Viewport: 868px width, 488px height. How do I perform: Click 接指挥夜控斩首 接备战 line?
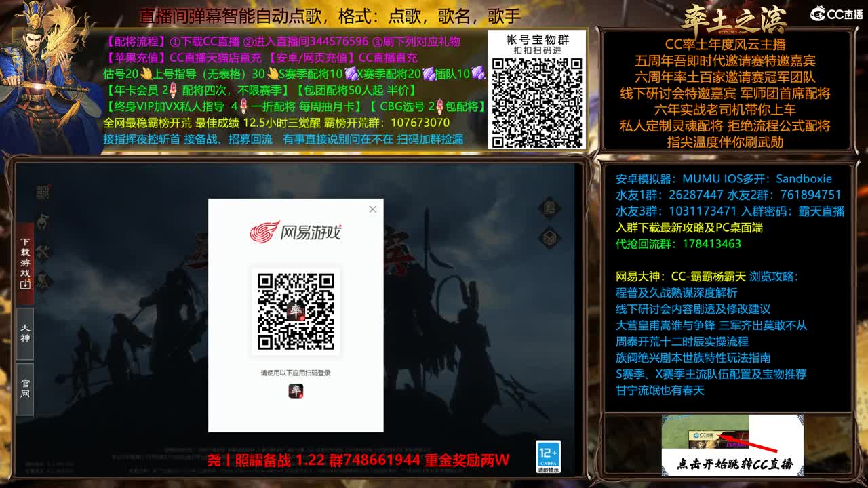pyautogui.click(x=283, y=139)
